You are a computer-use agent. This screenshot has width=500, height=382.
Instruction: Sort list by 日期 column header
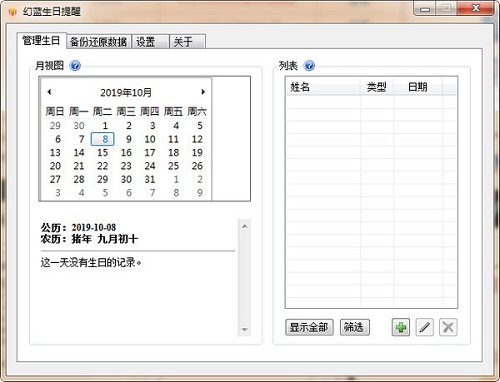(418, 87)
